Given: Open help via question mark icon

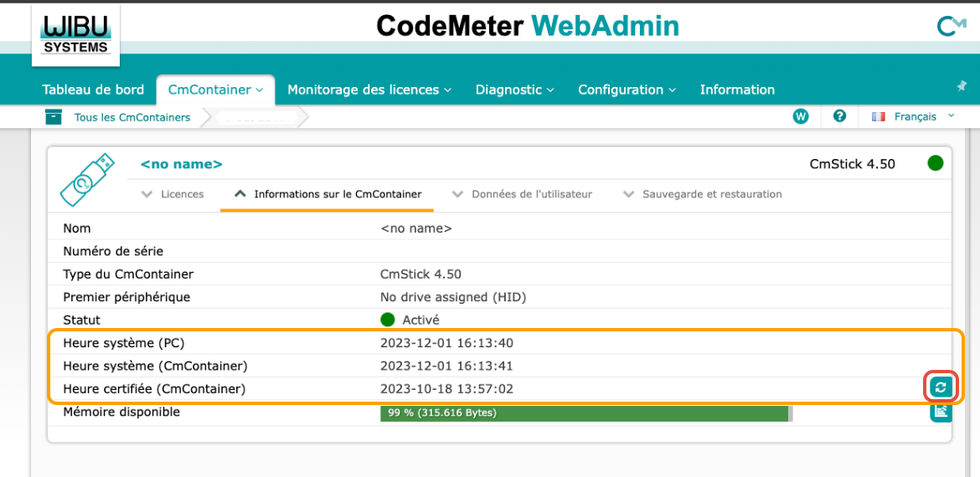Looking at the screenshot, I should [840, 116].
